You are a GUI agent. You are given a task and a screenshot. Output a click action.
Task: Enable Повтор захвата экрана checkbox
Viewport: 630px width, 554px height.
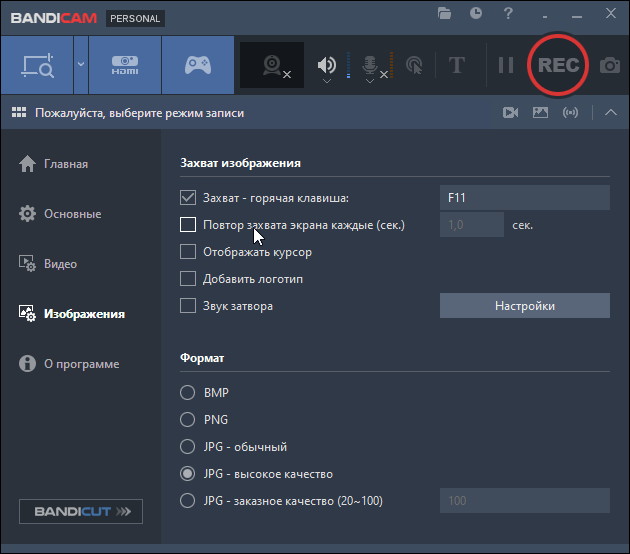click(x=188, y=225)
